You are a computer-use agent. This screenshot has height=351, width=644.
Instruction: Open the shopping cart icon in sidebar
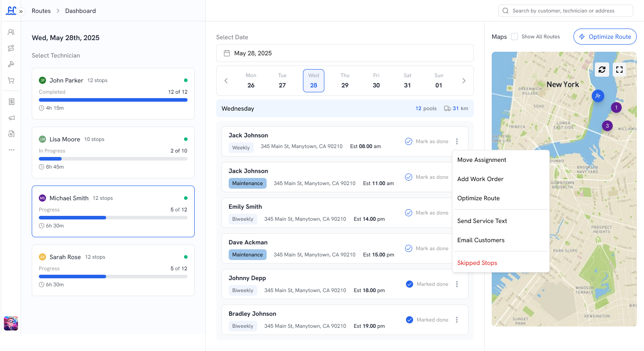[x=11, y=80]
